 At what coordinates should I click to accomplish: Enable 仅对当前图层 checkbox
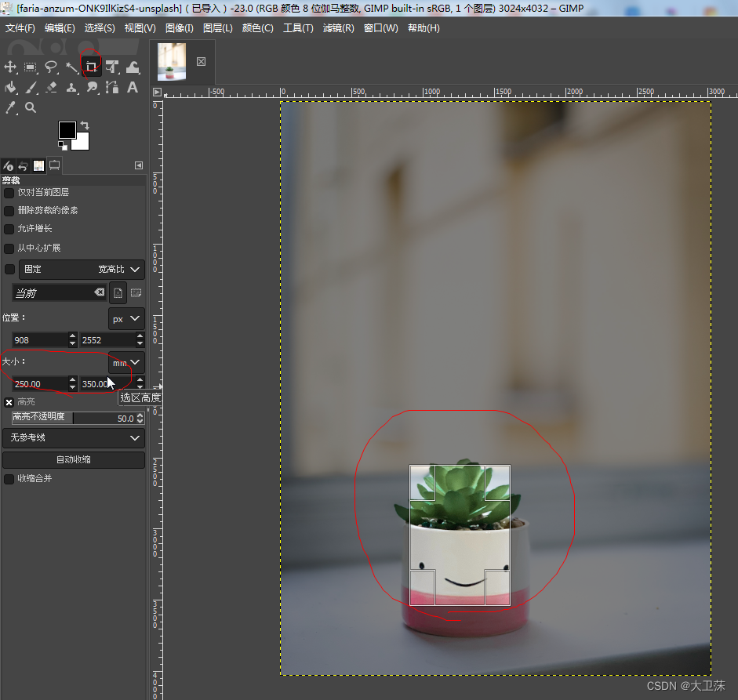(9, 193)
